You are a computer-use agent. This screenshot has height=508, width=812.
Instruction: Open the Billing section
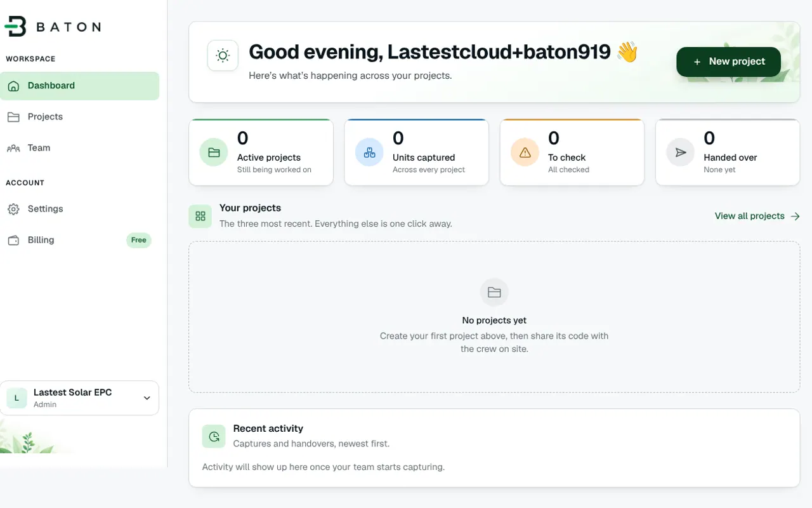pyautogui.click(x=80, y=240)
